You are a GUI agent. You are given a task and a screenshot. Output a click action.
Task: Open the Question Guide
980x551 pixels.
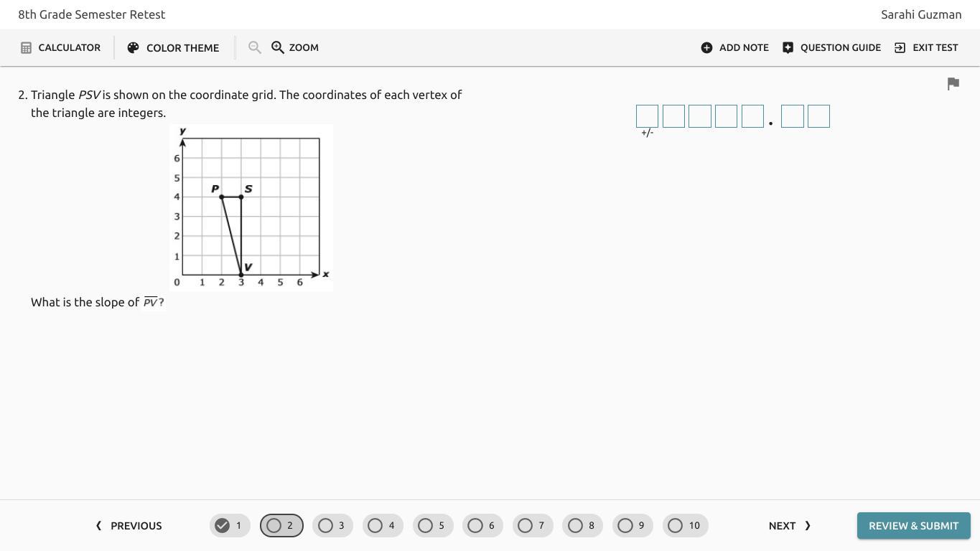(x=831, y=47)
